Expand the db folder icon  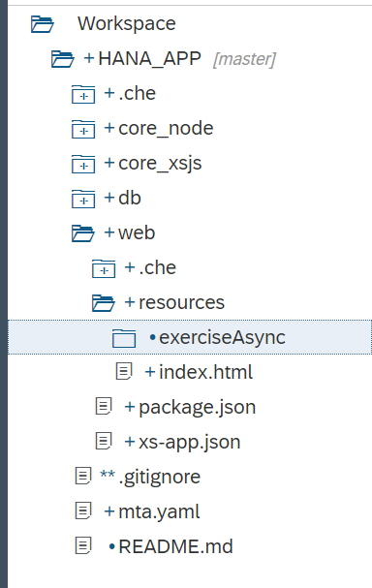pyautogui.click(x=83, y=199)
